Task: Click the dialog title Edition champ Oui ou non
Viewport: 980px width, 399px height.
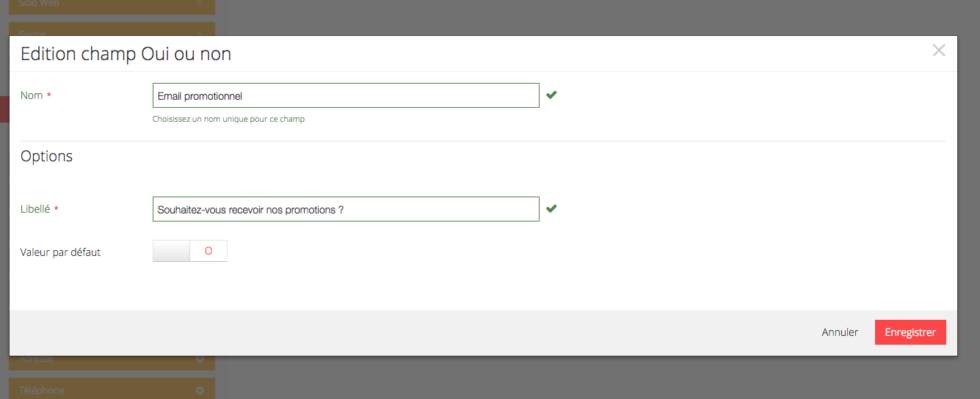Action: (x=126, y=54)
